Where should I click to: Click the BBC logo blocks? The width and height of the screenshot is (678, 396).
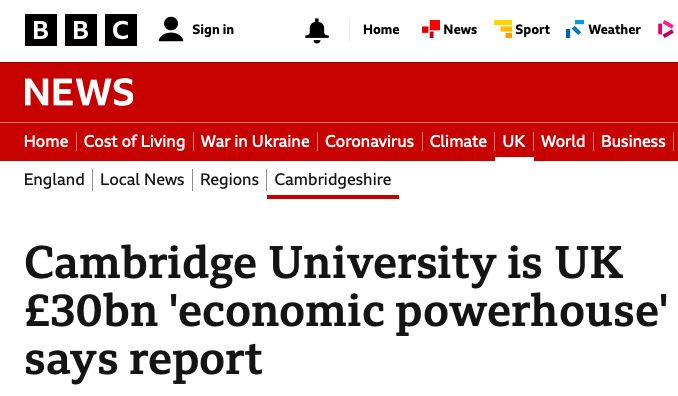pyautogui.click(x=81, y=30)
